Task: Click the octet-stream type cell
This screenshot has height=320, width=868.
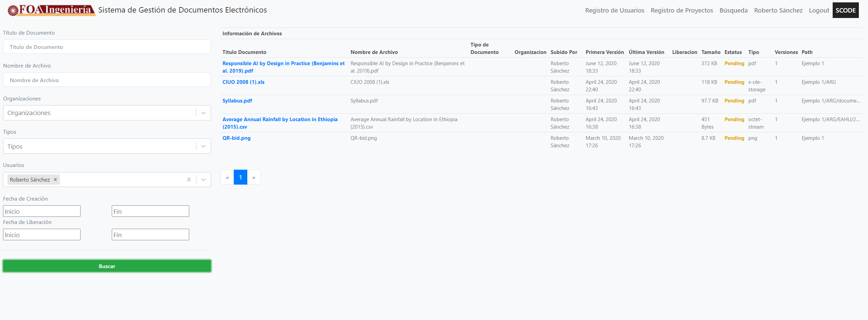Action: coord(756,123)
